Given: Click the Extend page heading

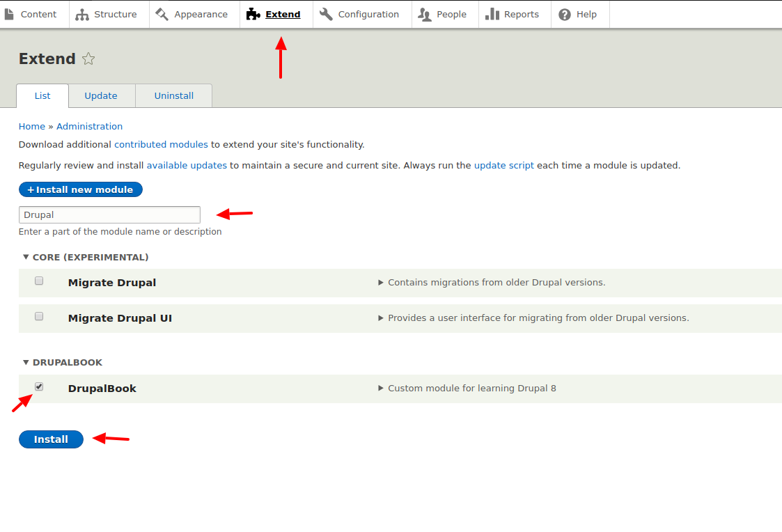Looking at the screenshot, I should 47,58.
